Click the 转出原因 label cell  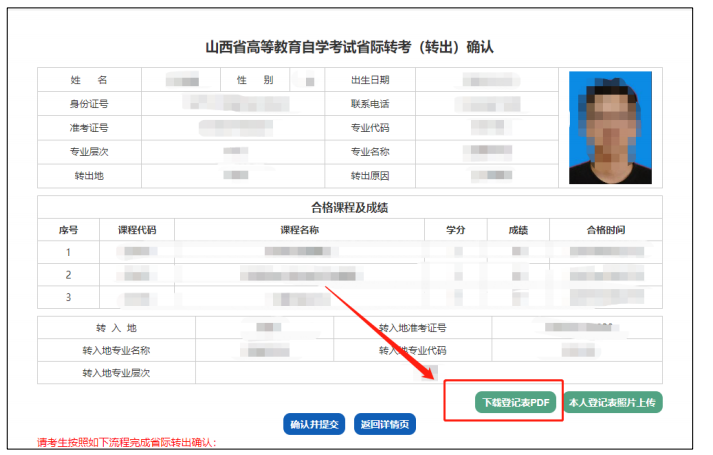370,176
